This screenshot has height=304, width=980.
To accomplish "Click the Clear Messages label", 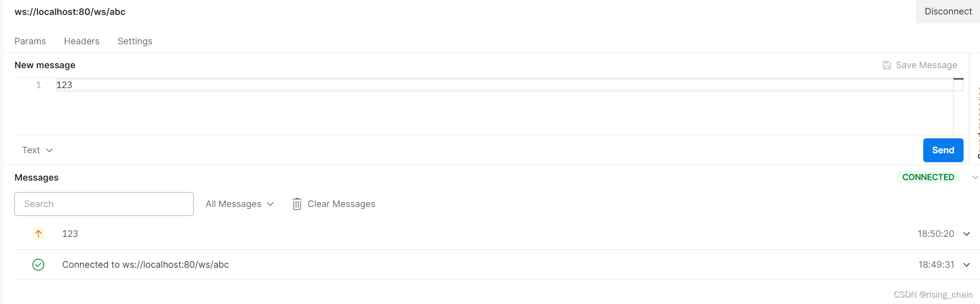I will (341, 204).
